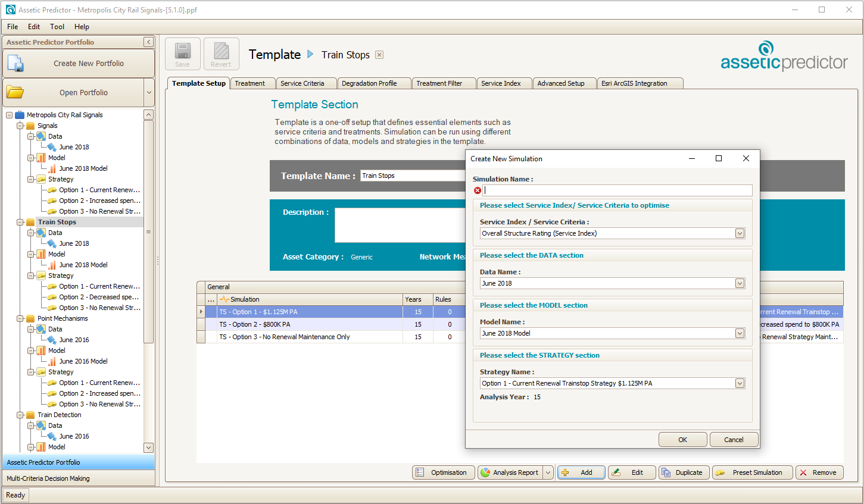Click OK in Create New Simulation dialog
The height and width of the screenshot is (504, 864).
[x=682, y=440]
